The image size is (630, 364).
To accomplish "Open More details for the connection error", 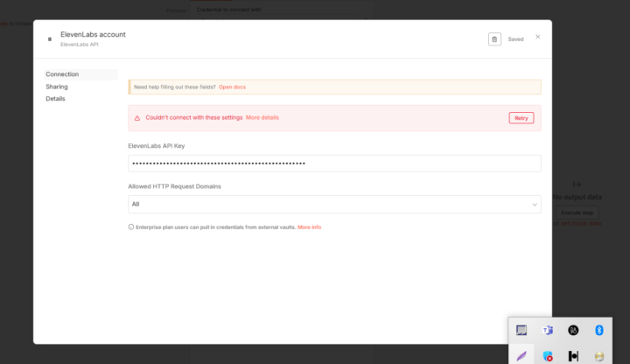I will pyautogui.click(x=262, y=118).
